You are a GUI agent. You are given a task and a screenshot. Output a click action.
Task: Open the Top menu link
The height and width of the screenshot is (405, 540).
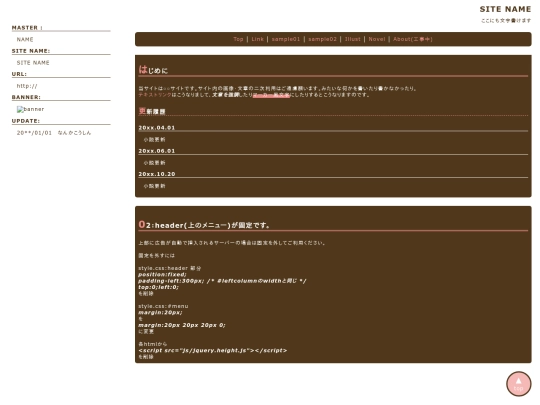click(x=238, y=39)
